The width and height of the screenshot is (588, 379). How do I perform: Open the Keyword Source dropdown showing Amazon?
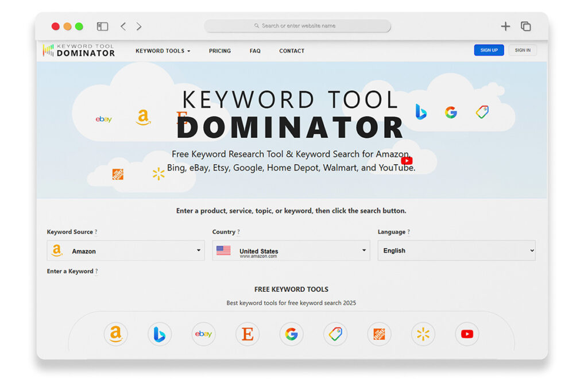pos(126,250)
